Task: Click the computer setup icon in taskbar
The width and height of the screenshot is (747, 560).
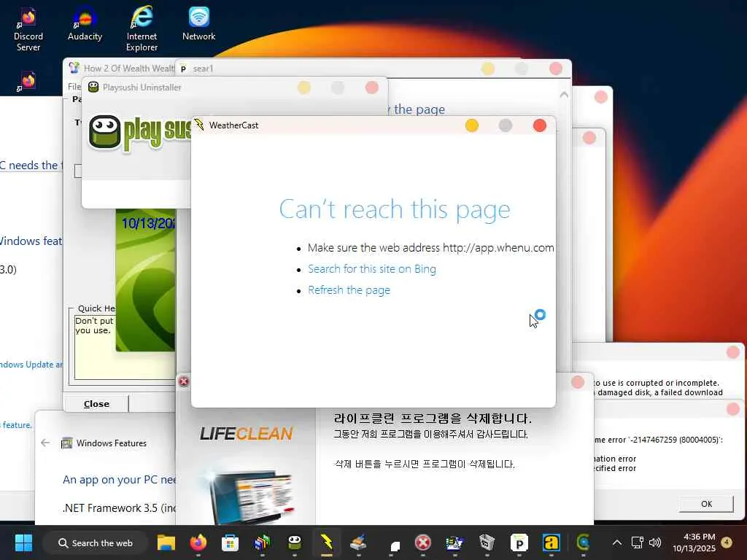Action: tap(454, 542)
